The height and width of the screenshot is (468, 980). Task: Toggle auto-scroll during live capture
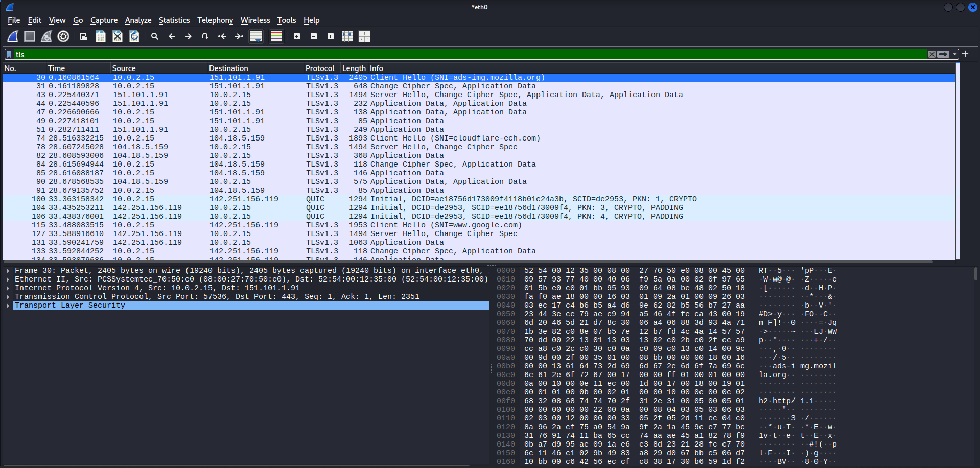(x=256, y=36)
